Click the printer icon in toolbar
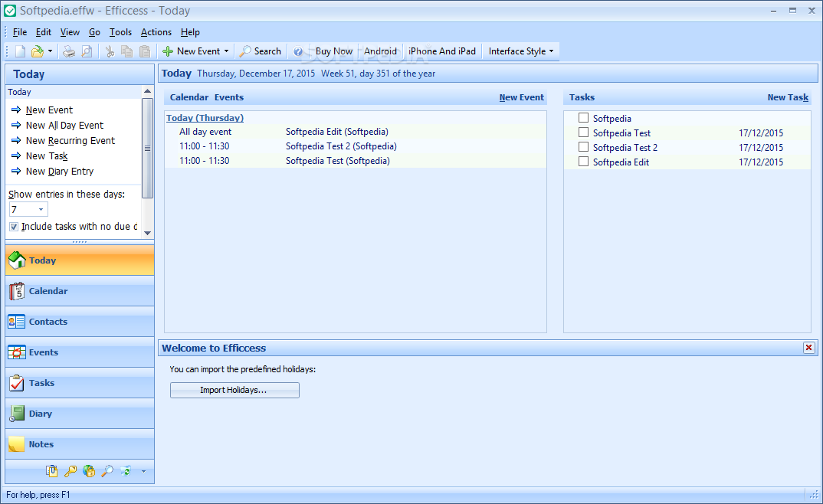This screenshot has width=823, height=504. pos(69,51)
